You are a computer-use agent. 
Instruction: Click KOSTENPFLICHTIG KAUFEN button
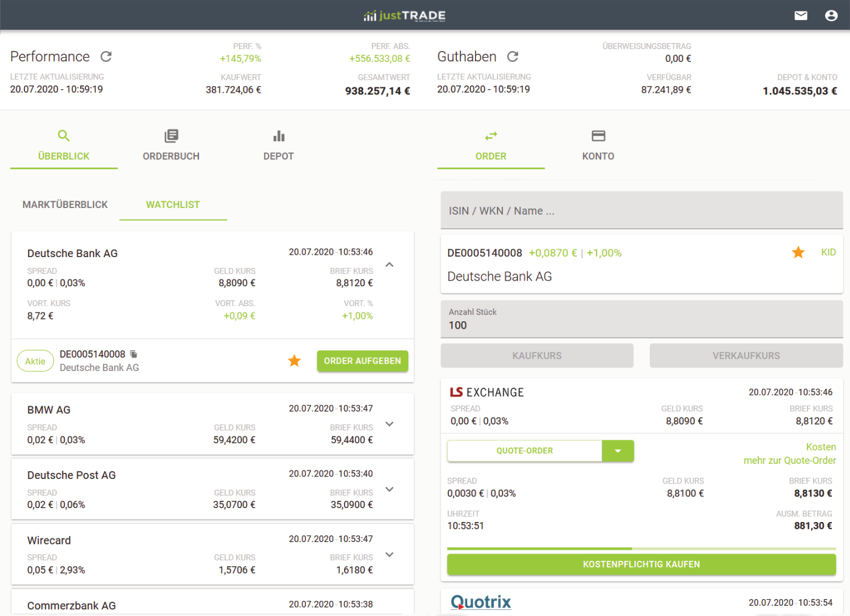[x=641, y=564]
